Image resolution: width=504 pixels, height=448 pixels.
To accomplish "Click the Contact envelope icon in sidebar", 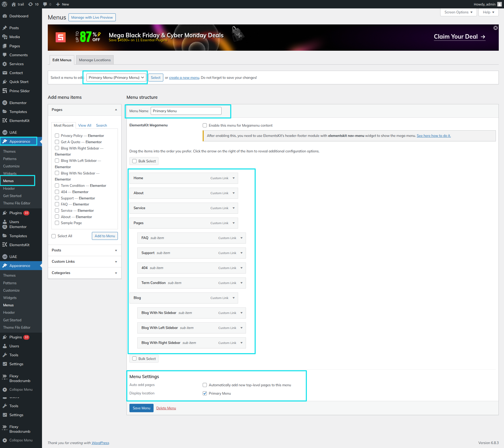I will tap(5, 73).
